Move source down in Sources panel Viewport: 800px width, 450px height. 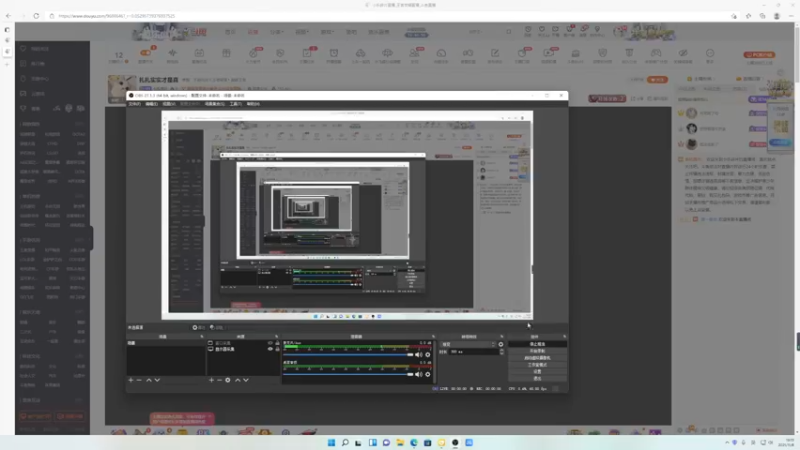[x=246, y=380]
